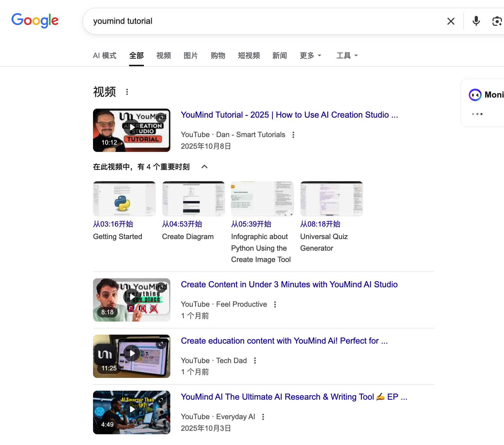Screen dimensions: 504x445
Task: Jump to 03:16 Getting Started moment
Action: pyautogui.click(x=113, y=224)
